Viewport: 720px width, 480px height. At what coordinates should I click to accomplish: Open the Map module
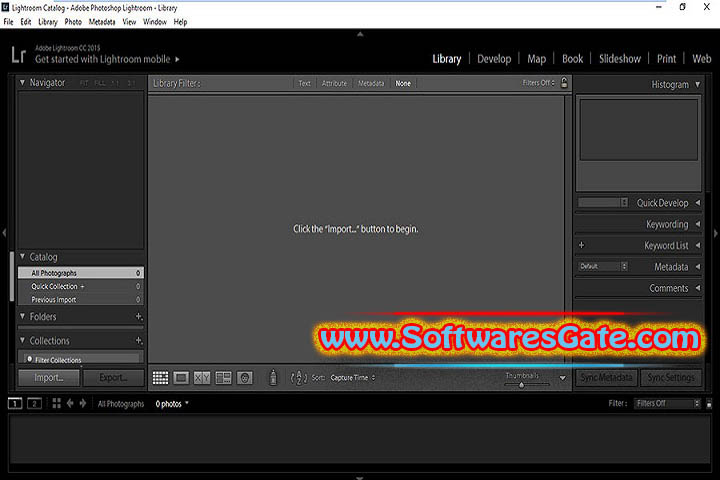tap(536, 59)
